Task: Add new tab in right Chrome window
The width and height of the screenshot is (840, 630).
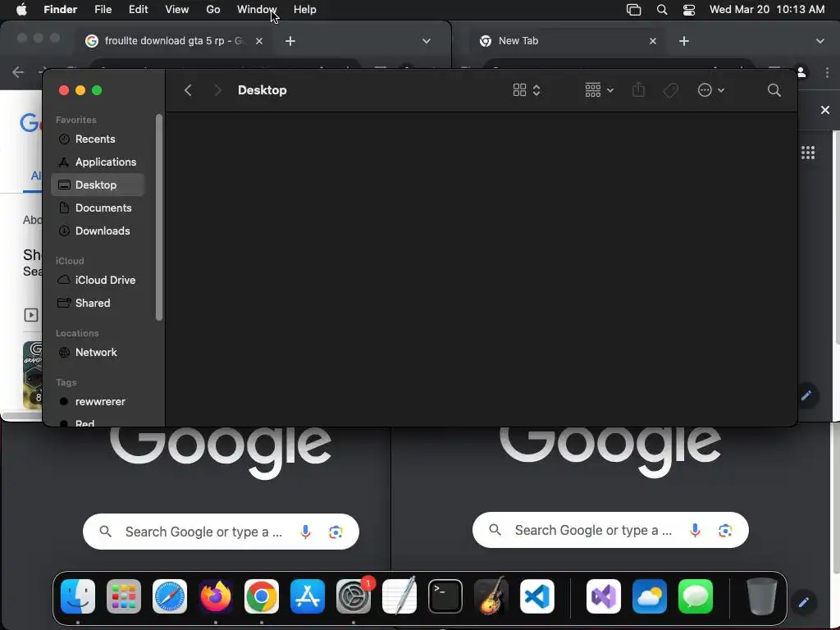Action: pos(684,41)
